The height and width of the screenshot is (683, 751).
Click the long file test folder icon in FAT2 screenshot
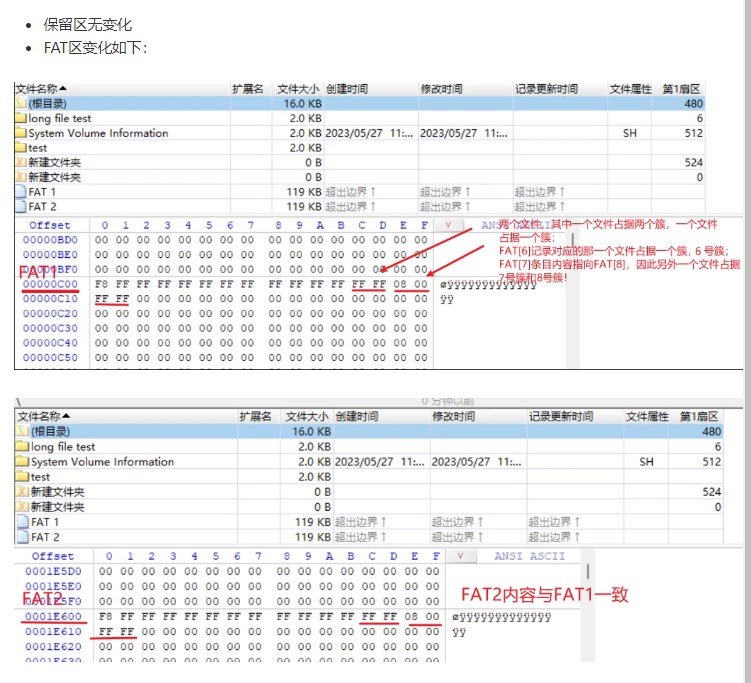[23, 446]
